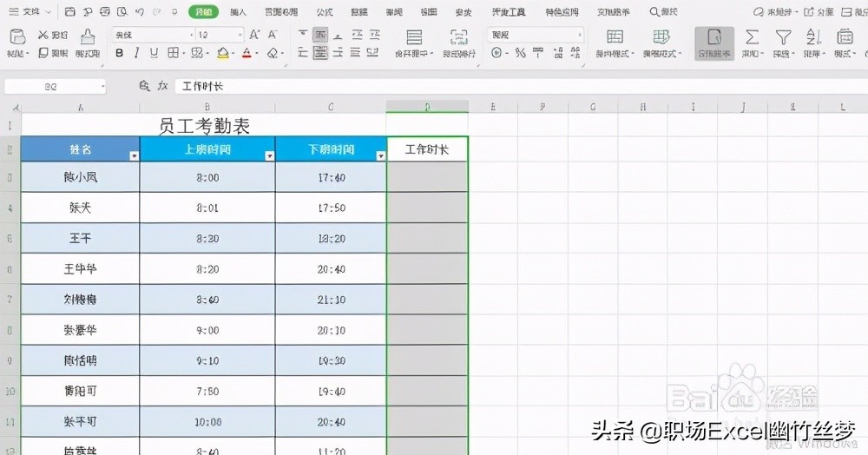Open the Name Box dropdown arrow

pyautogui.click(x=103, y=86)
